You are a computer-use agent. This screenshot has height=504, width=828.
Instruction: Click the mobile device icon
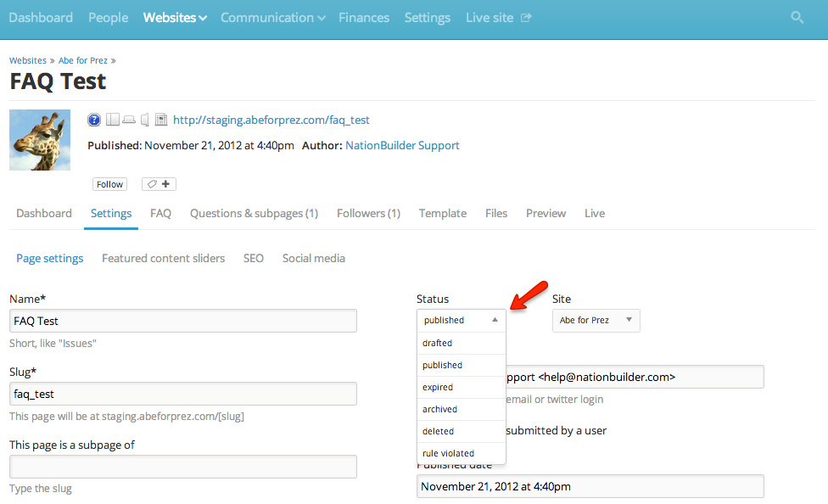tap(145, 120)
